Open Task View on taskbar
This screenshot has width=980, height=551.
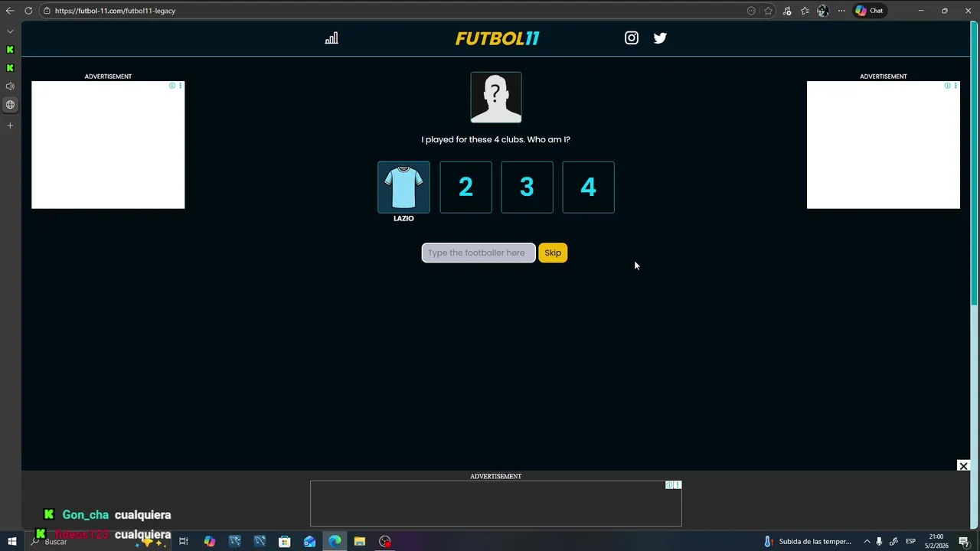click(184, 542)
